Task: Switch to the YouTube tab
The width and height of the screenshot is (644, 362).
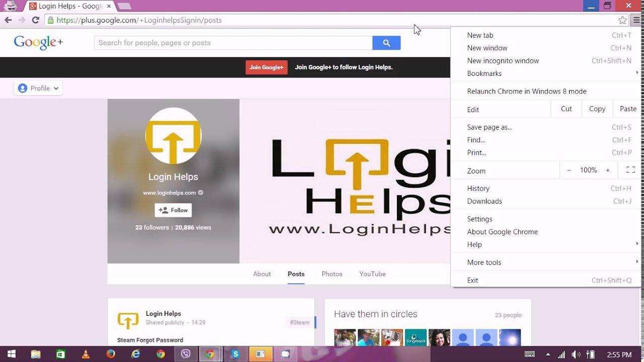Action: tap(372, 274)
